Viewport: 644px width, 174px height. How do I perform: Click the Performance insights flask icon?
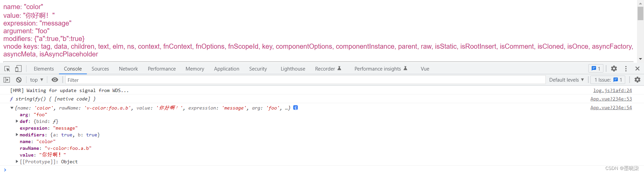(405, 68)
